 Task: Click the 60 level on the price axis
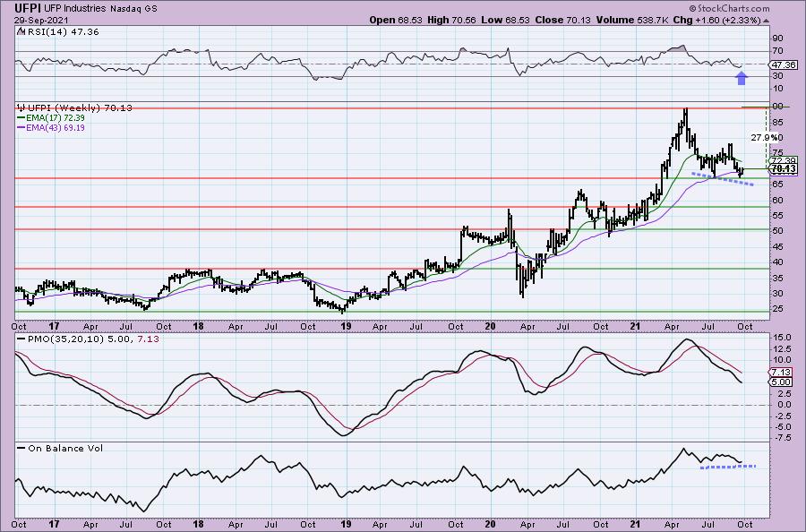[x=777, y=200]
